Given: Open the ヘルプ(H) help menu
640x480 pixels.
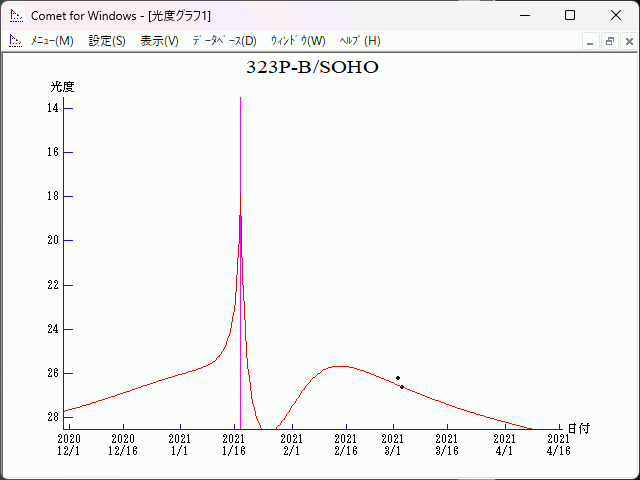Looking at the screenshot, I should click(x=360, y=41).
